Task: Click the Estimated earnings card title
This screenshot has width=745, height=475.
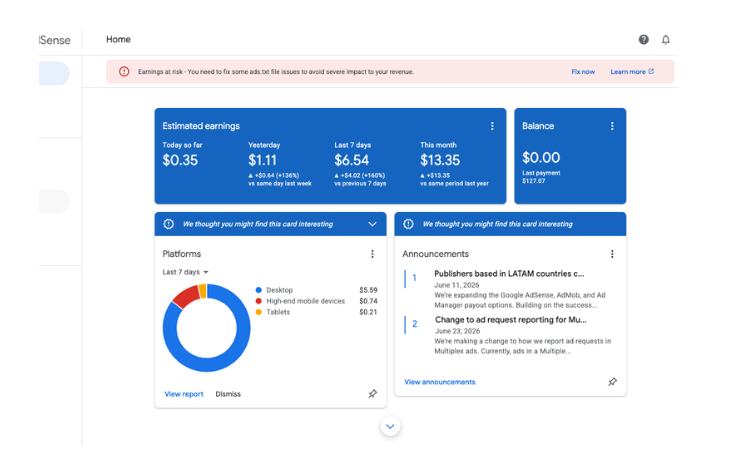Action: pos(201,126)
